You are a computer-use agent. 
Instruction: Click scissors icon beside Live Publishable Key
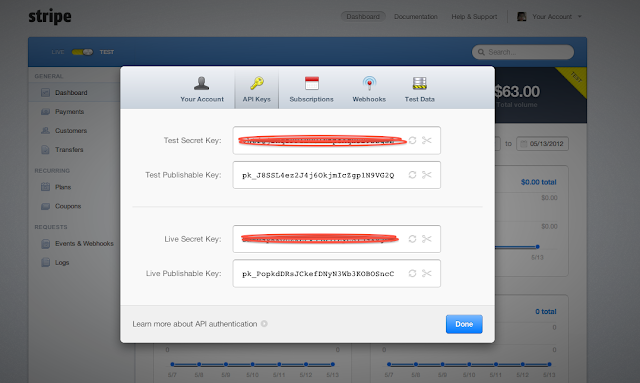point(427,273)
